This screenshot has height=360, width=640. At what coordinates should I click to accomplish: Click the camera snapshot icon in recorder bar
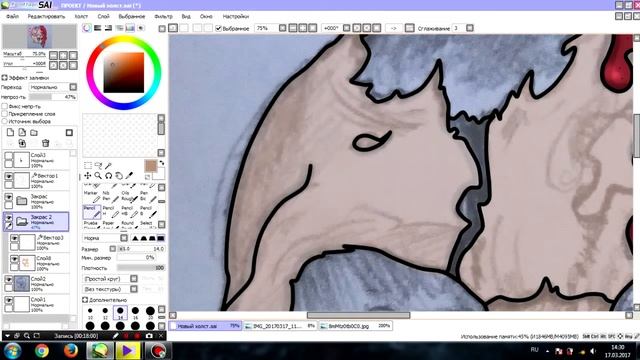coord(149,336)
